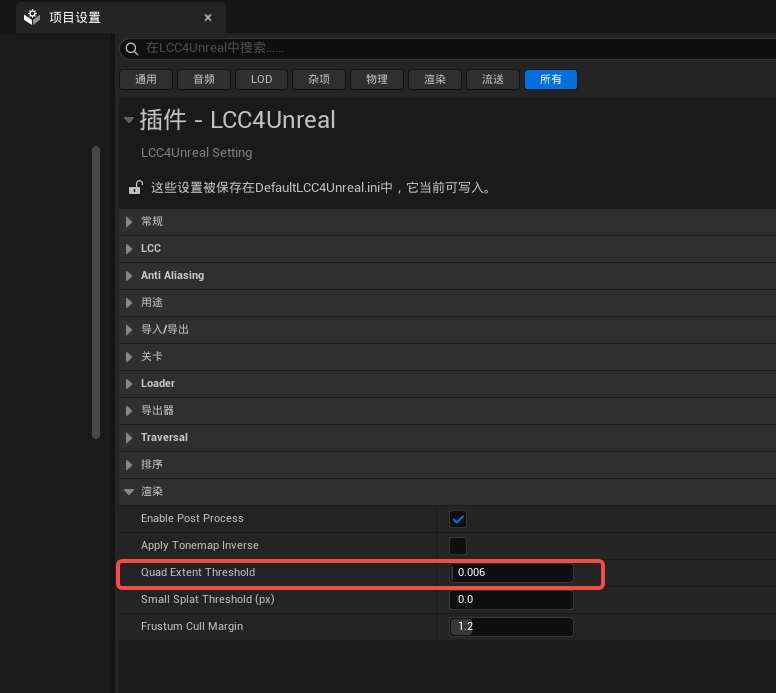Image resolution: width=776 pixels, height=693 pixels.
Task: Collapse the 渲染 settings section
Action: (x=129, y=492)
